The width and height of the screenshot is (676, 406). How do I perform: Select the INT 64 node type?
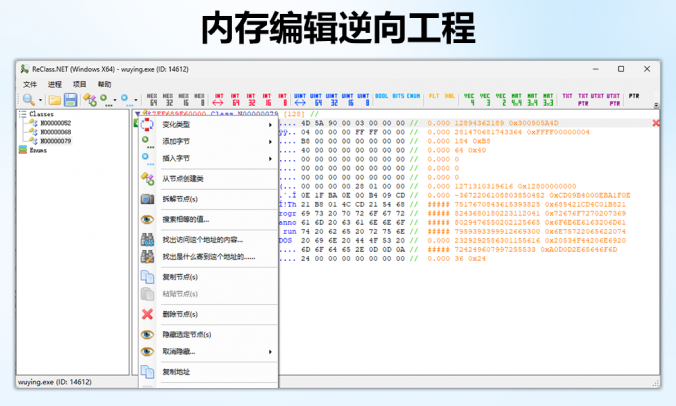coord(235,100)
